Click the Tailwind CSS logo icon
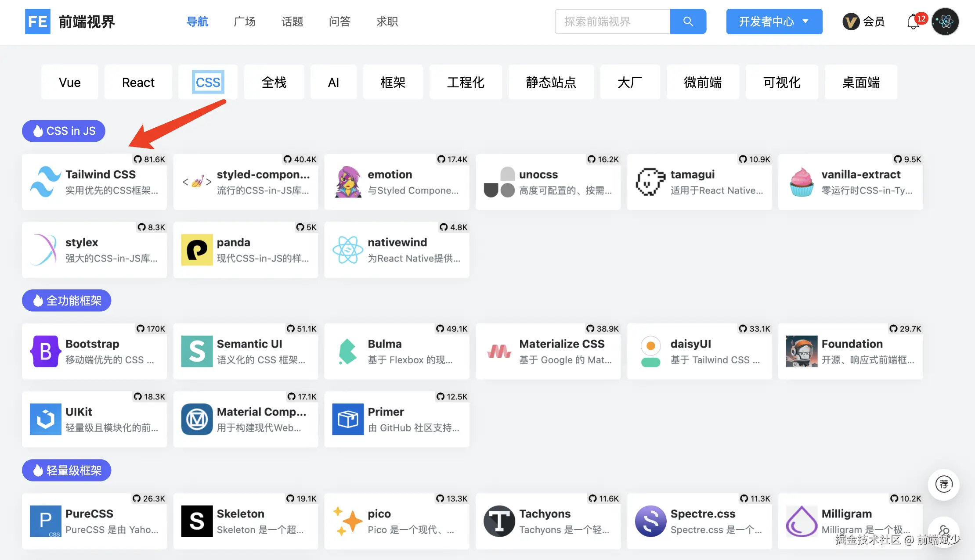Image resolution: width=975 pixels, height=560 pixels. (x=45, y=182)
